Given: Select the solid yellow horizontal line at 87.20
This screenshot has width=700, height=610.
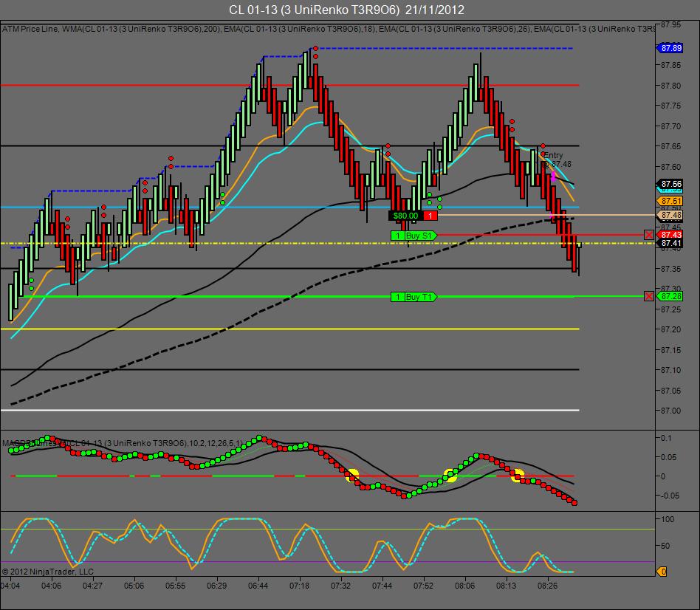Looking at the screenshot, I should point(289,329).
